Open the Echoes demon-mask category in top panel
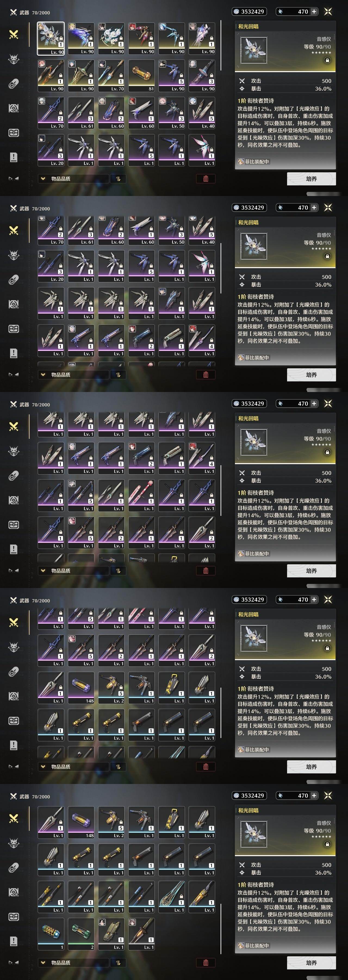 click(14, 59)
